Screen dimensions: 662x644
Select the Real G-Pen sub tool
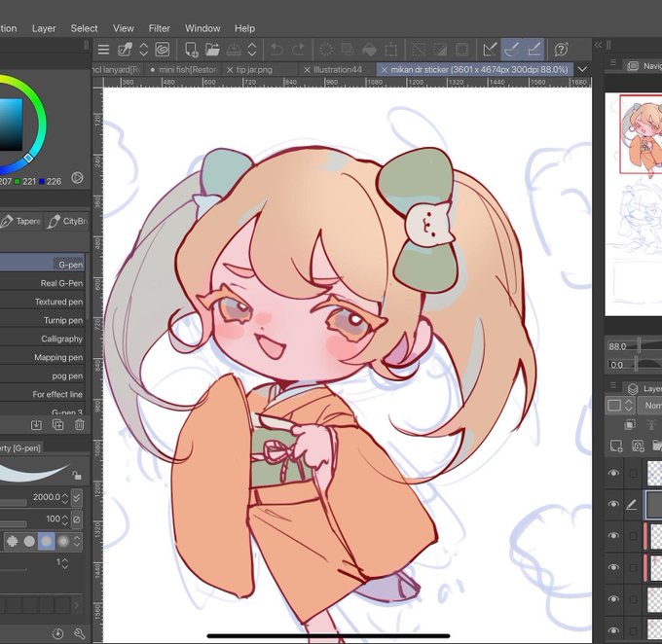click(42, 283)
